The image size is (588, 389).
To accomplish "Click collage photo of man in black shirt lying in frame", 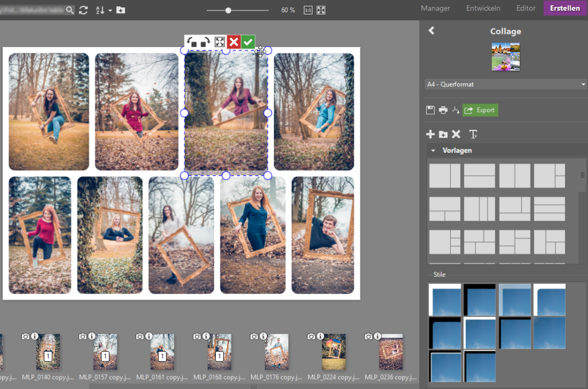I will pyautogui.click(x=323, y=235).
